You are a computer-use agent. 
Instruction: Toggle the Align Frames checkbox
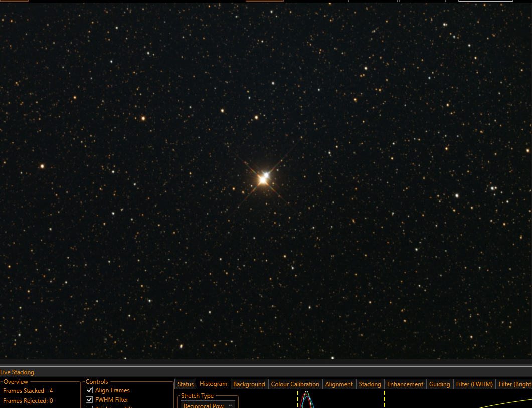[89, 390]
